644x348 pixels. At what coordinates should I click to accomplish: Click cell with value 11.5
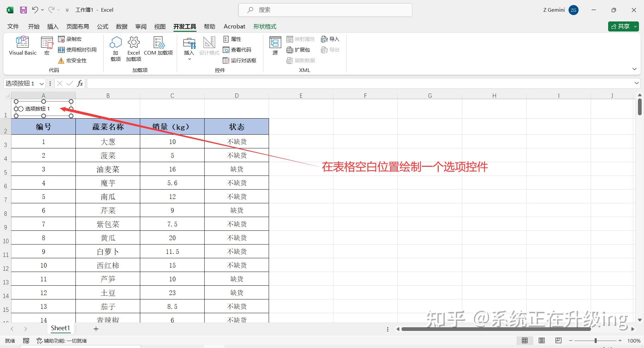[x=172, y=252]
